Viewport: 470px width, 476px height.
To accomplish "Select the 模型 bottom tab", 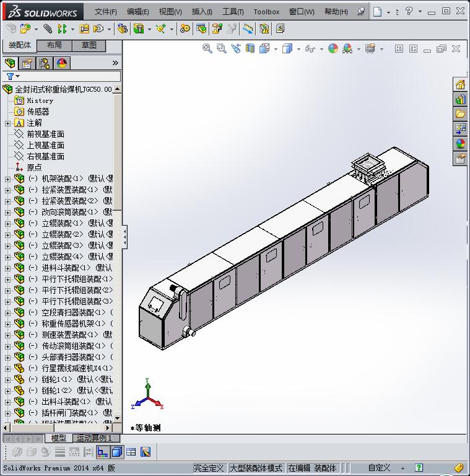I will [59, 438].
